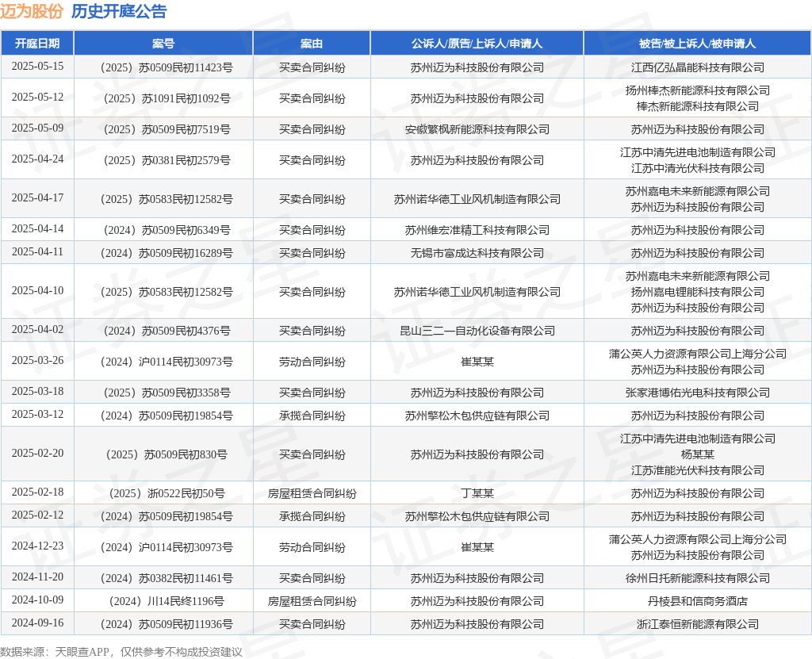Click case number 苏0509民初11936号
This screenshot has height=659, width=812.
(x=186, y=625)
